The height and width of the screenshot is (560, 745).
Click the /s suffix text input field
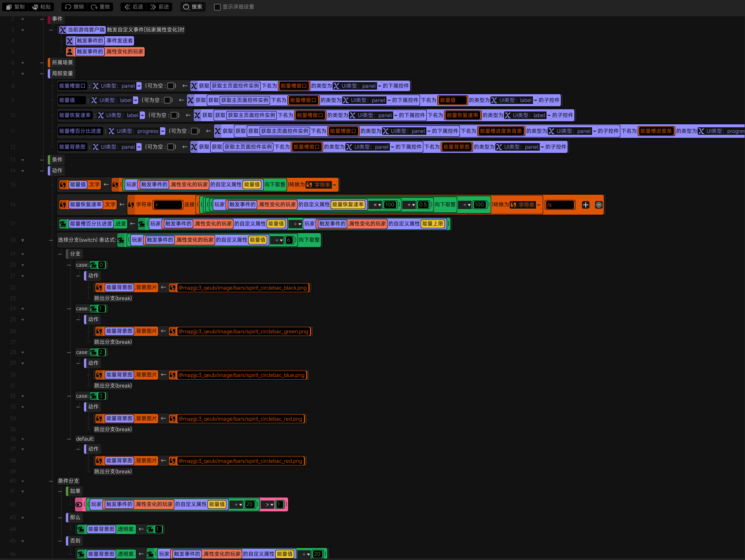pyautogui.click(x=560, y=205)
